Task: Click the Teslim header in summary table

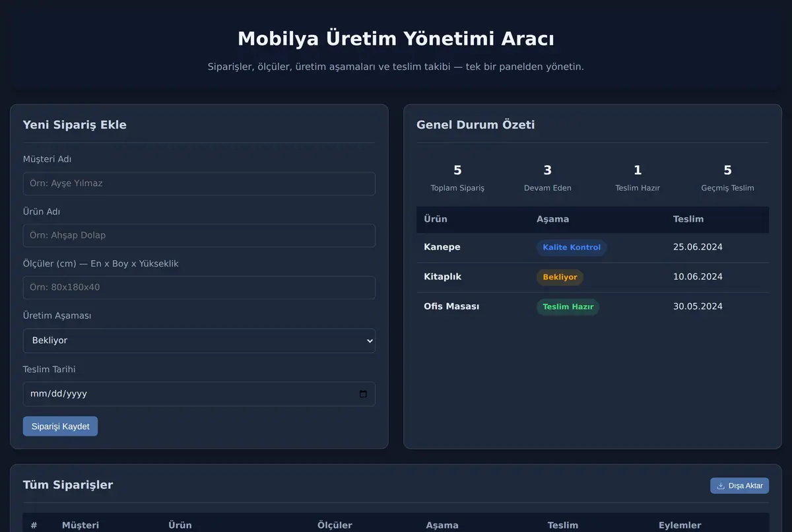Action: [688, 219]
